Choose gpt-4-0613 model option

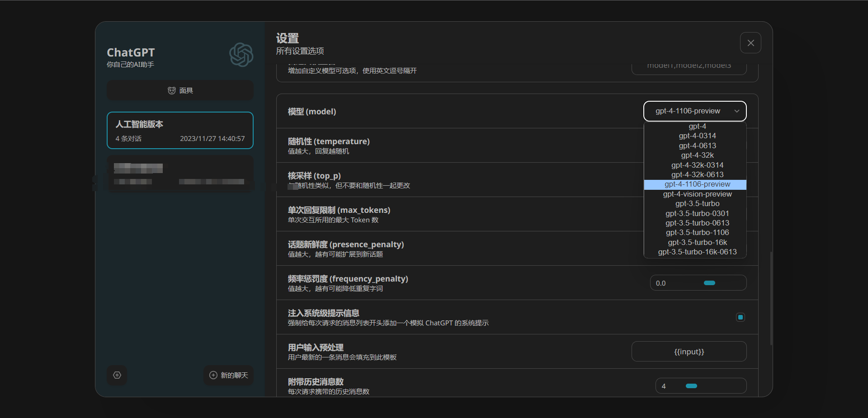point(697,146)
